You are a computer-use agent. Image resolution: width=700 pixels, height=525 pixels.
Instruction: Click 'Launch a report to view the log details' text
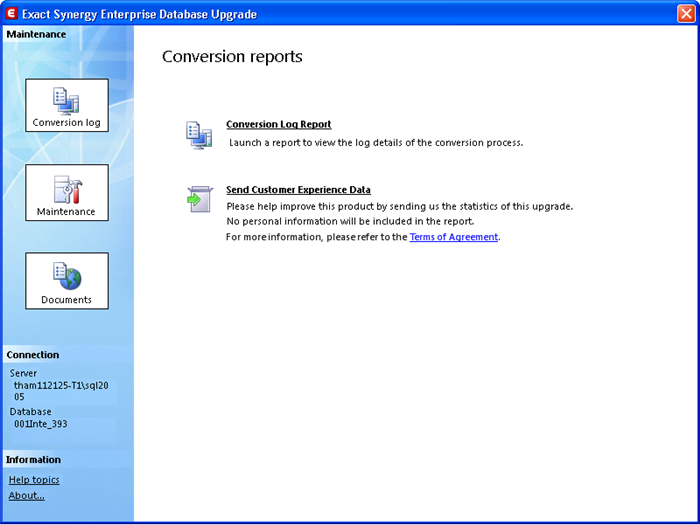[376, 143]
